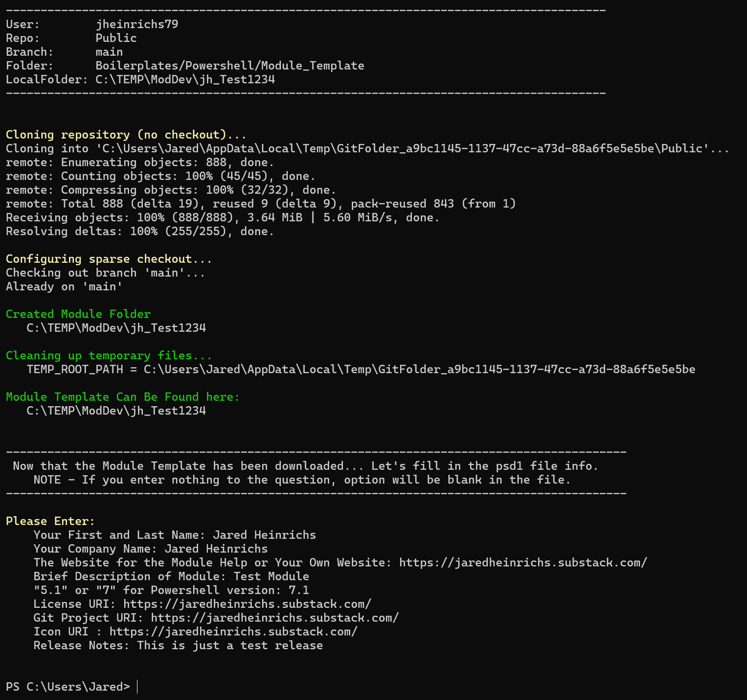The width and height of the screenshot is (747, 700).
Task: Click the username value "jheinrichs79"
Action: point(137,24)
